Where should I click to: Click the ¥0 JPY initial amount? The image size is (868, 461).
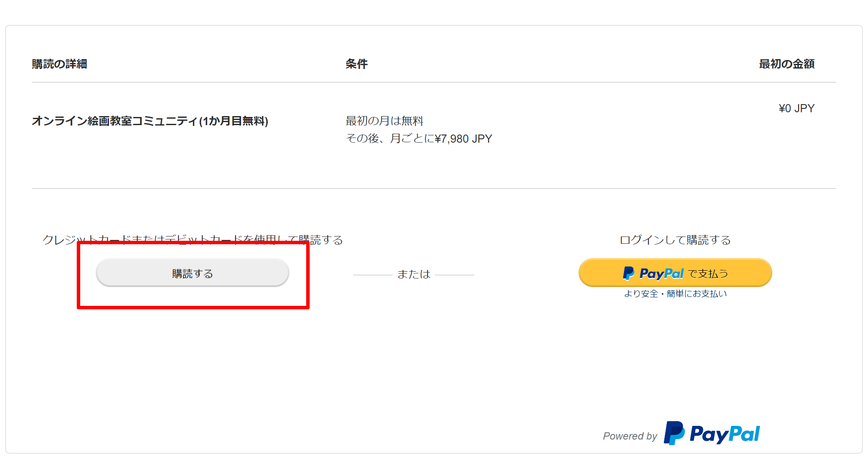click(796, 108)
